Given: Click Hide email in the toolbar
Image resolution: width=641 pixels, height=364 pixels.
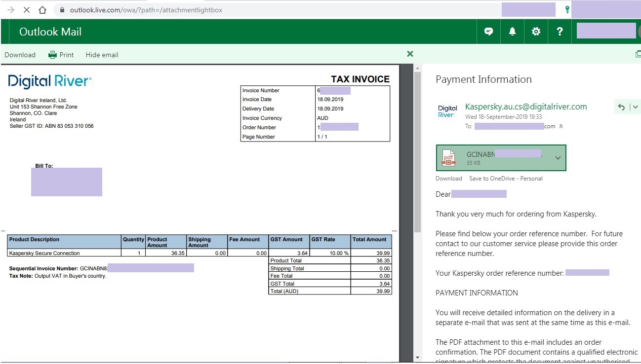Looking at the screenshot, I should pos(102,55).
